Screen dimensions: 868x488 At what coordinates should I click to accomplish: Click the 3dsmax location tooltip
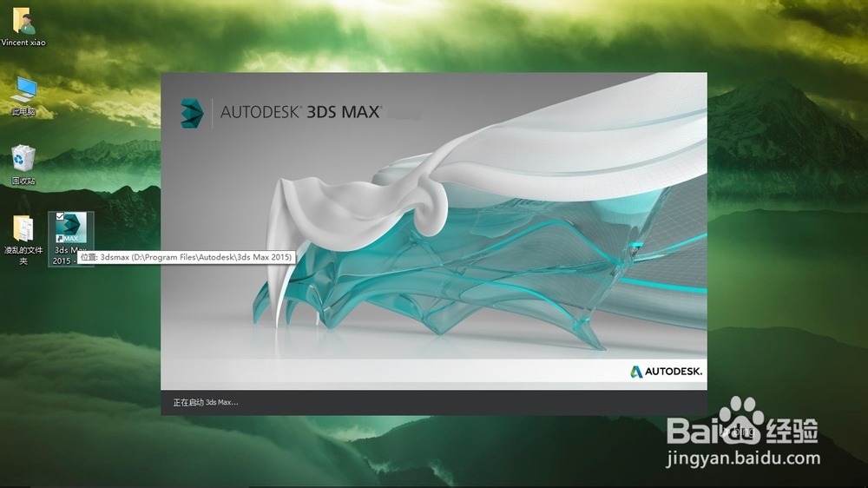tap(186, 257)
